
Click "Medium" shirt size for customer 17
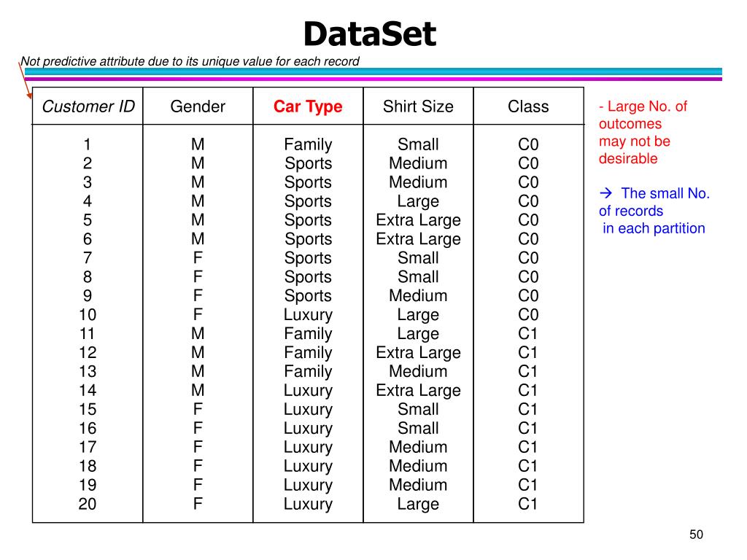(418, 447)
